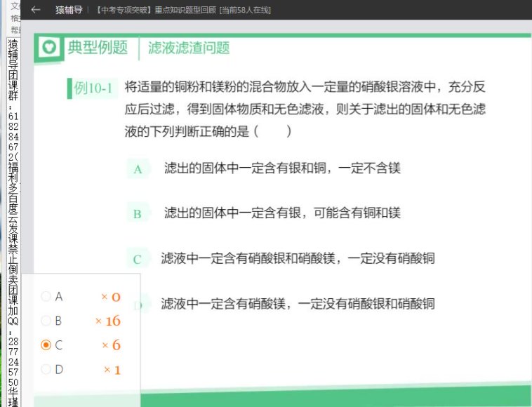Click the green B badge in the options list

(138, 214)
